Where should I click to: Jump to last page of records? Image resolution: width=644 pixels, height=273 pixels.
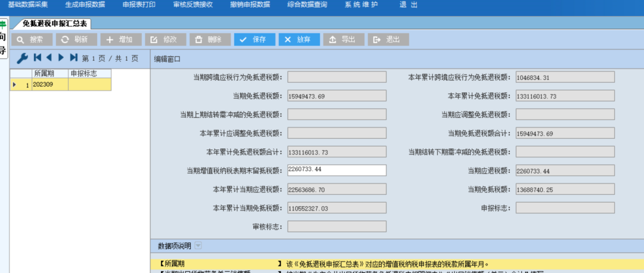(x=73, y=58)
